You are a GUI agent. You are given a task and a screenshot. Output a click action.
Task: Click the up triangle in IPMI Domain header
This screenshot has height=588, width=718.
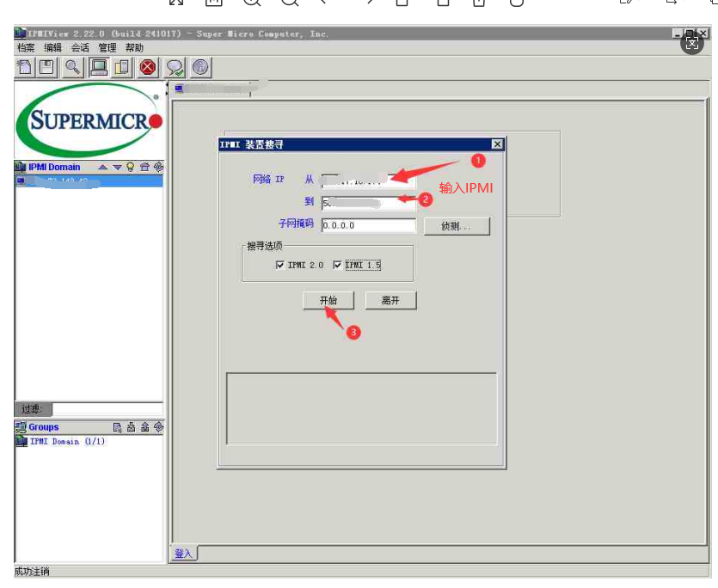tap(103, 167)
